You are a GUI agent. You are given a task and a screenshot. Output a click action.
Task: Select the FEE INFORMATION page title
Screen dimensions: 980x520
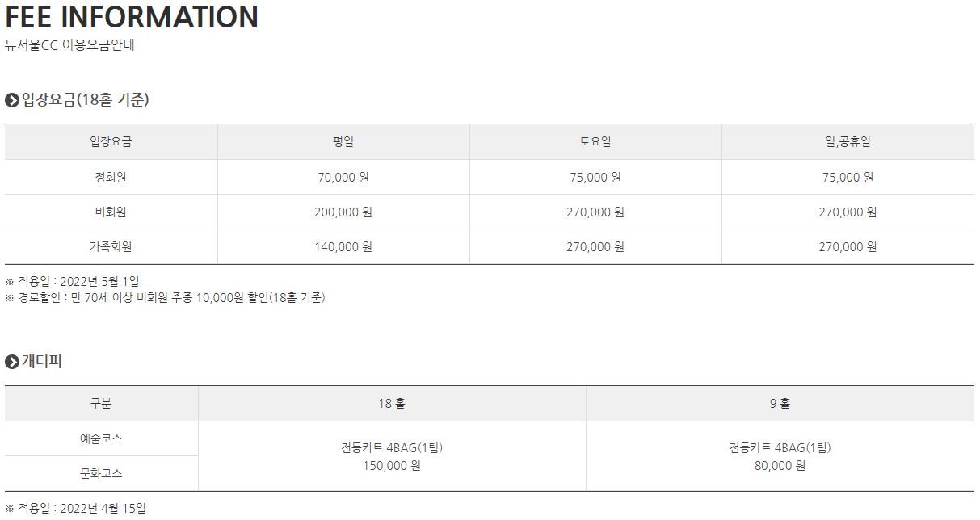coord(132,17)
